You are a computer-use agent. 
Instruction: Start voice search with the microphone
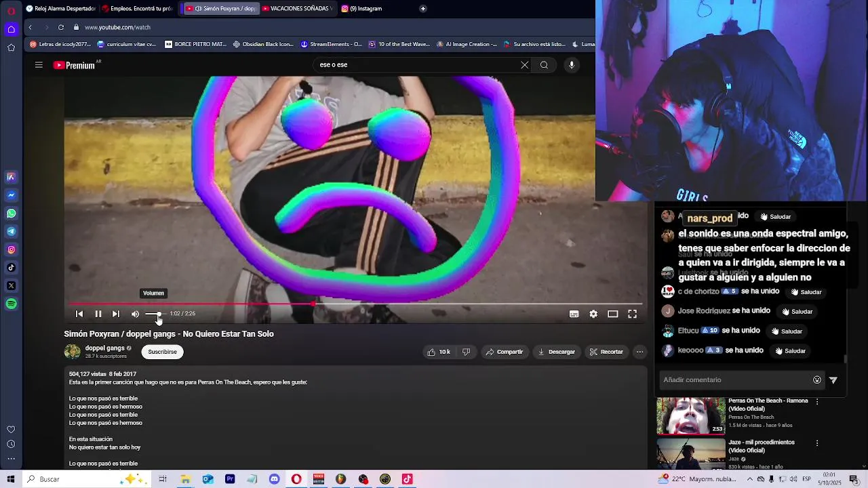tap(572, 65)
